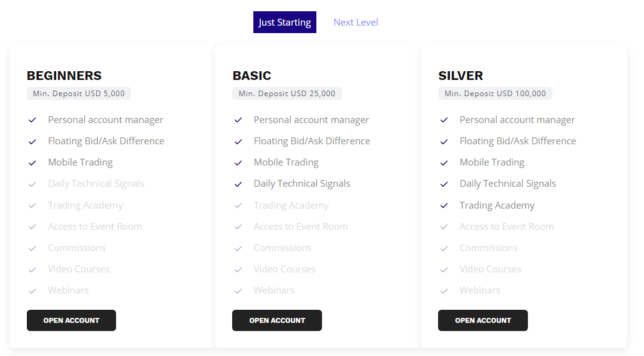Click the SILVER plan heading
The height and width of the screenshot is (356, 644).
tap(461, 76)
